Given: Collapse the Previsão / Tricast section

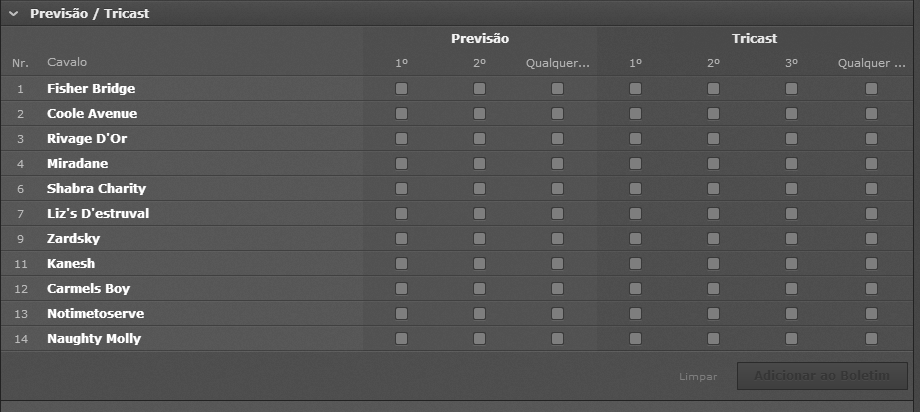Looking at the screenshot, I should [14, 14].
